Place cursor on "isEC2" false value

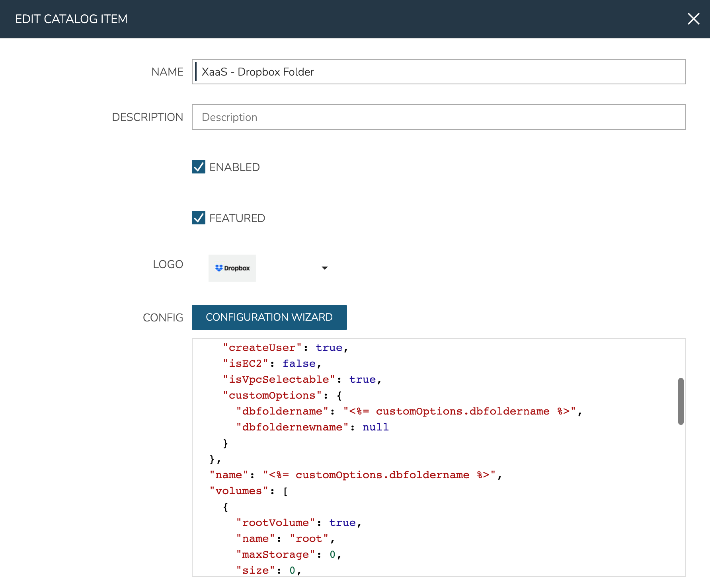click(299, 364)
